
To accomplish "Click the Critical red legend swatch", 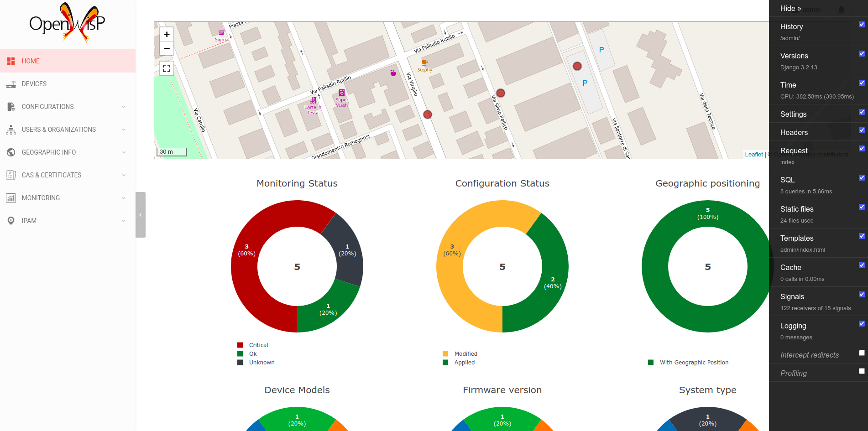I will [x=240, y=345].
